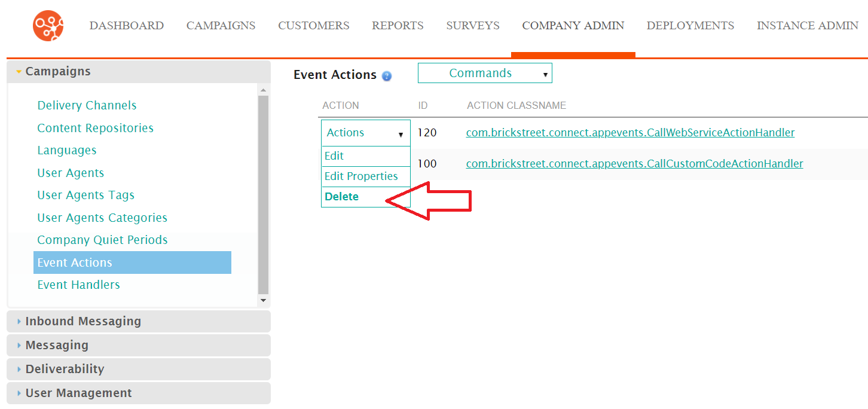Toggle the Actions dropdown for row 120

[x=366, y=133]
